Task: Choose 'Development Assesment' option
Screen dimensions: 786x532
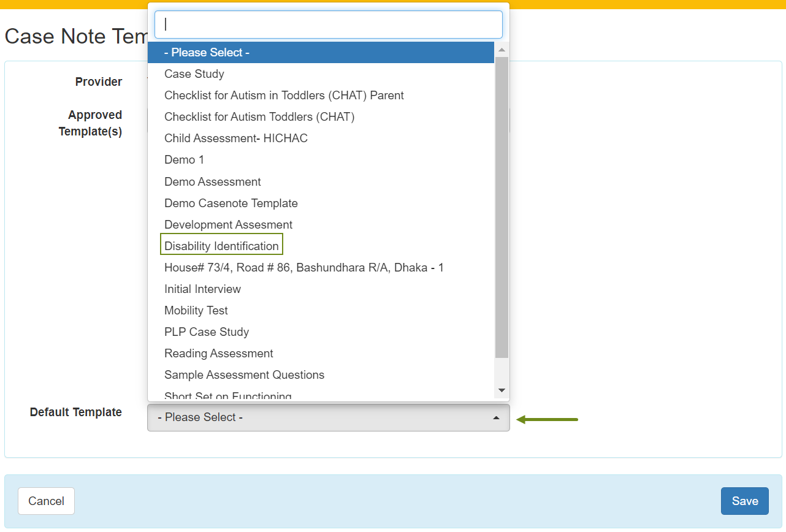Action: [x=321, y=225]
